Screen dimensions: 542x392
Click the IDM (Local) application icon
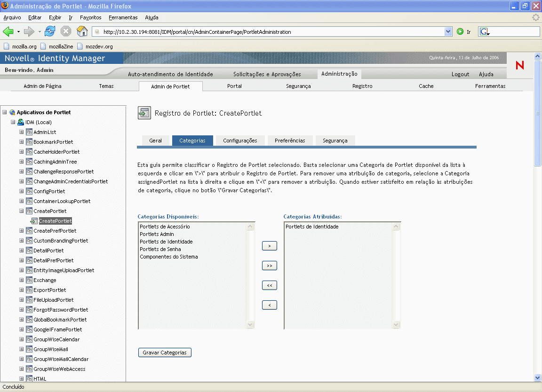21,122
